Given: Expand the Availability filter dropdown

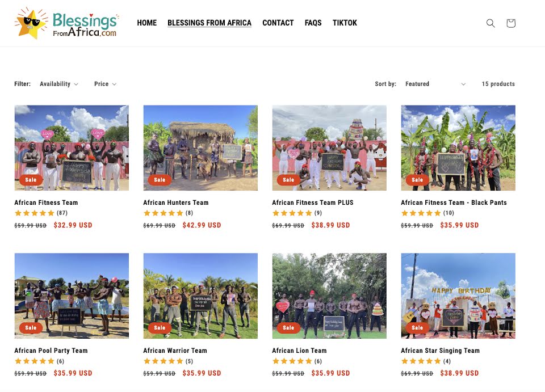Looking at the screenshot, I should (x=58, y=84).
